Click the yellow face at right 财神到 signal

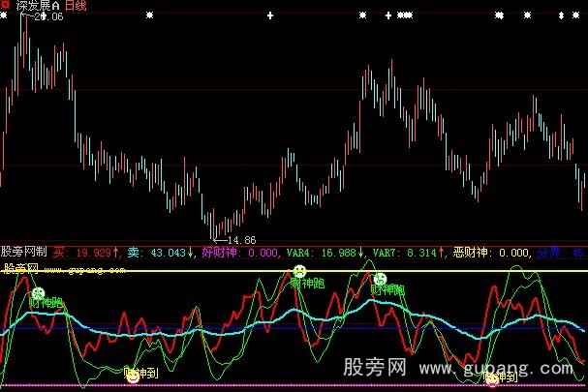[492, 380]
